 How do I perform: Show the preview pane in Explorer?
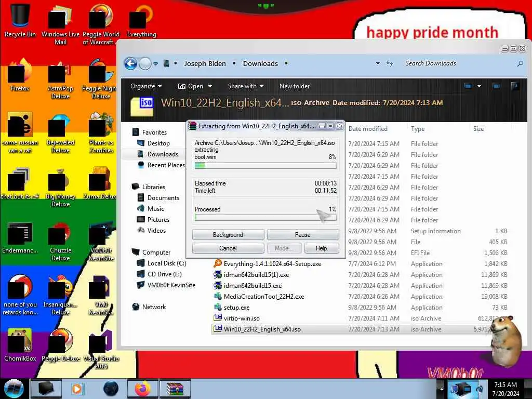[x=496, y=86]
